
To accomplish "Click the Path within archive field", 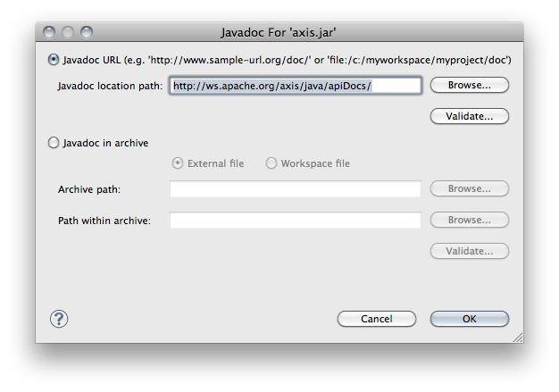I will [x=296, y=221].
